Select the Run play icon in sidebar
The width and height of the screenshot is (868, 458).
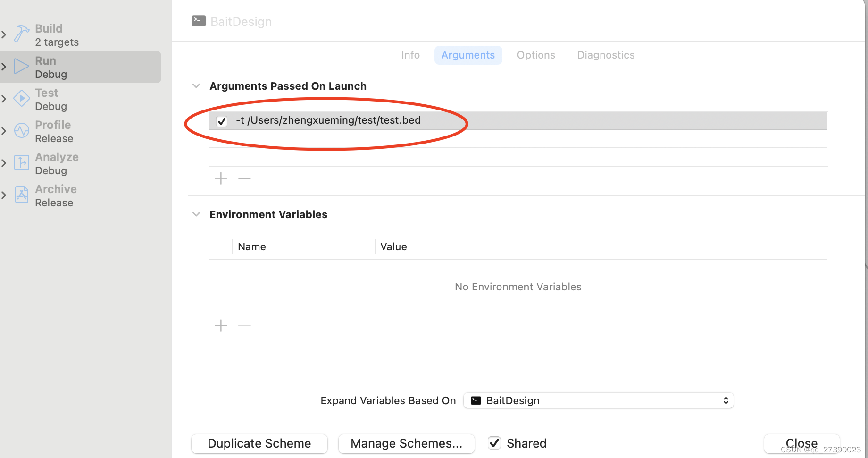point(21,66)
